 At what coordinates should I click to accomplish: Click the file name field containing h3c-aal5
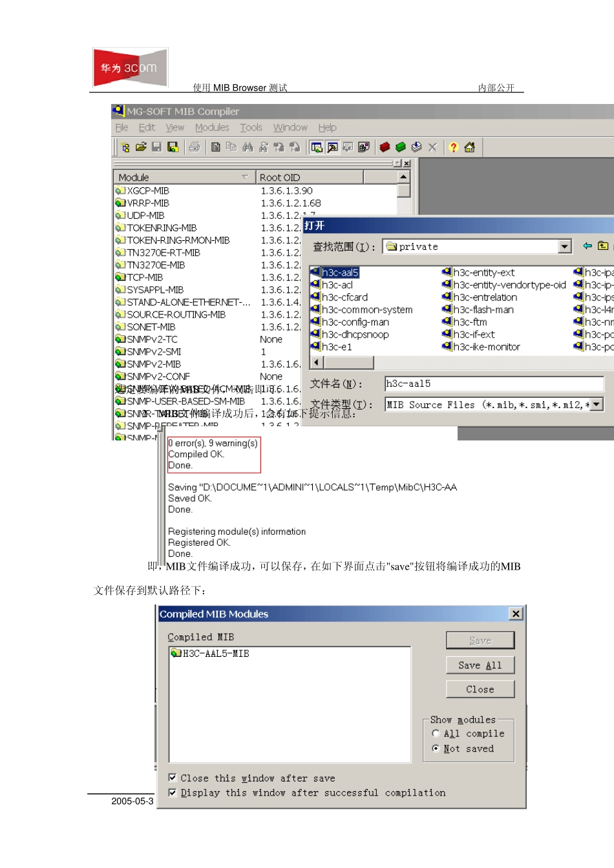pos(494,384)
